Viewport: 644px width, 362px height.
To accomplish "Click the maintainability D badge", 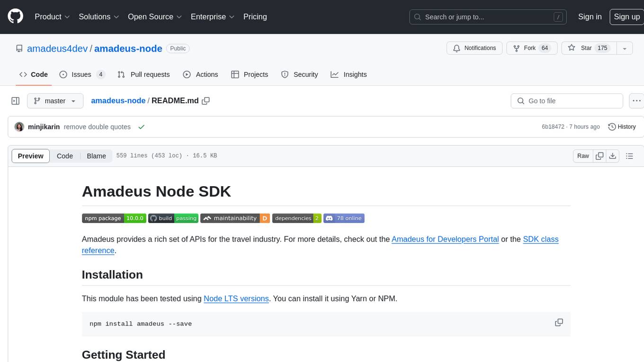I will coord(235,218).
